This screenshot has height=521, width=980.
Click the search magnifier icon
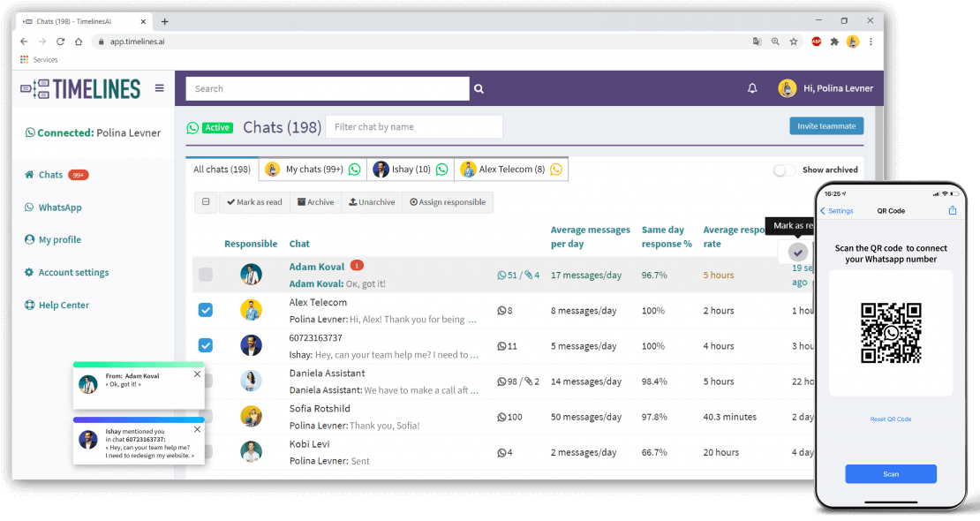pos(479,88)
